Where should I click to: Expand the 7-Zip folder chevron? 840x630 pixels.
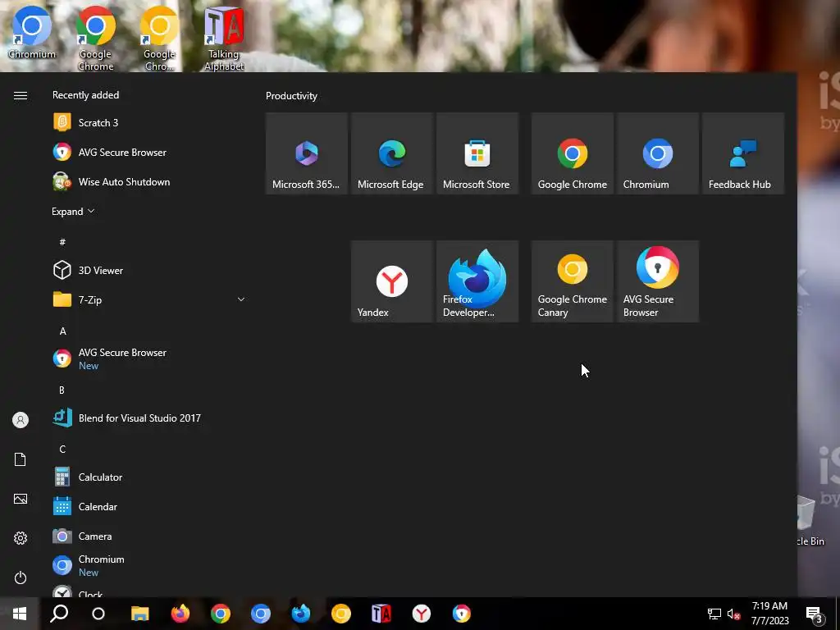point(241,299)
